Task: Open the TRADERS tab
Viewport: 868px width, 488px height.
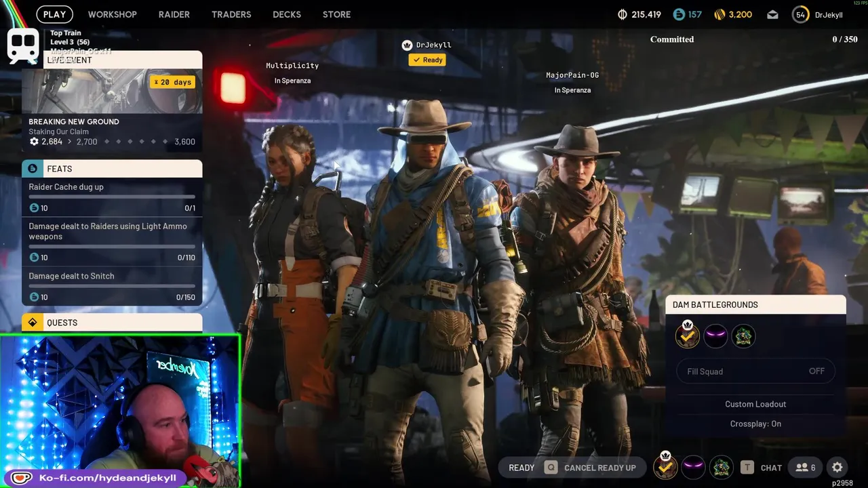Action: click(231, 14)
